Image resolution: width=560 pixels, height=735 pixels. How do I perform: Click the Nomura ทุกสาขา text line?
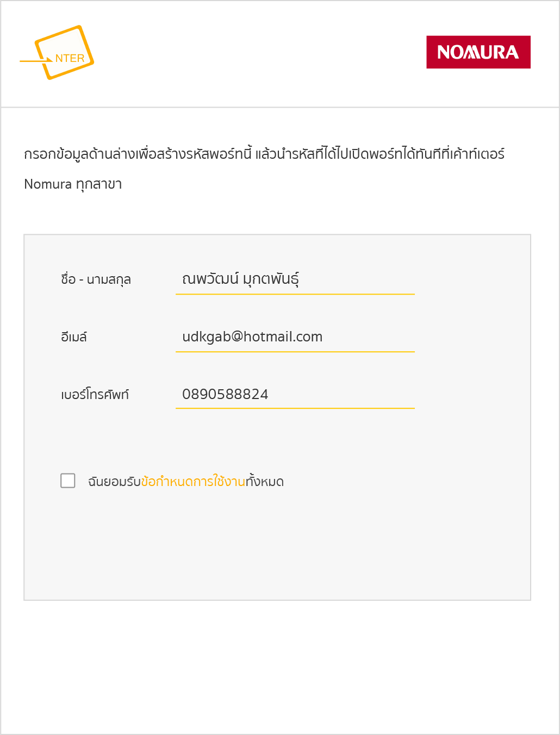point(73,184)
